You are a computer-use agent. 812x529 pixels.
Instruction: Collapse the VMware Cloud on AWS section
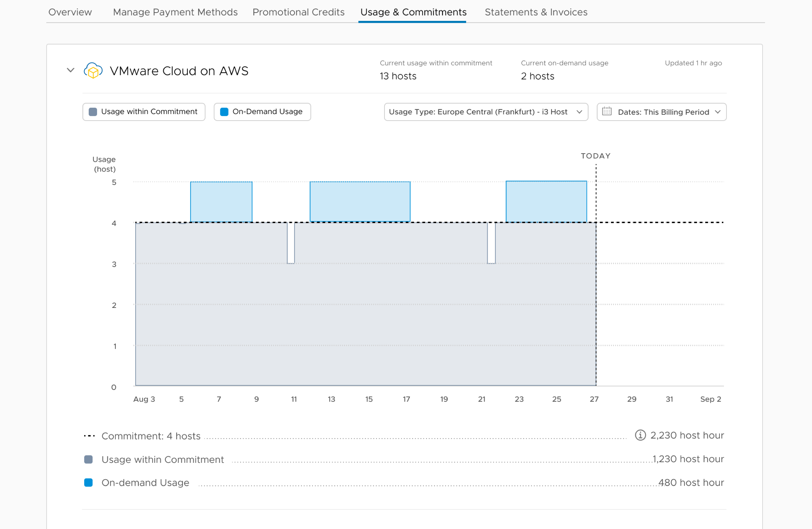coord(71,70)
